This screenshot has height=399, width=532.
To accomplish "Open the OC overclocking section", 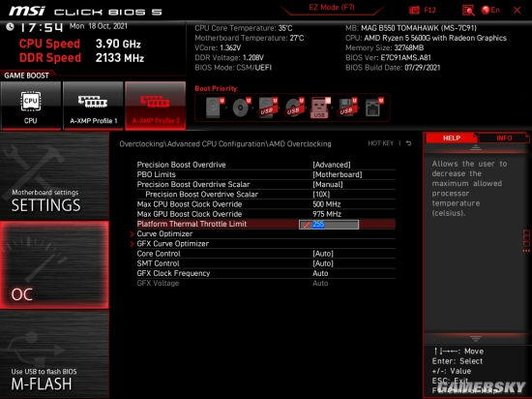I will click(54, 265).
